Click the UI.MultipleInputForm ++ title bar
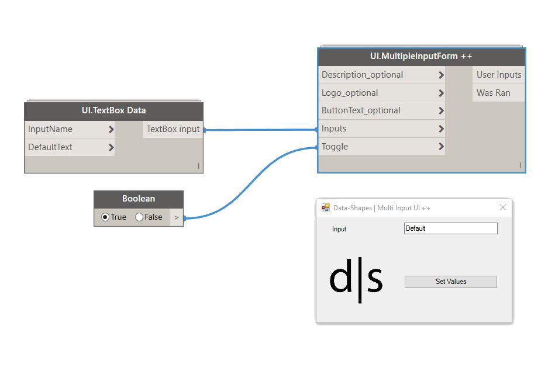The width and height of the screenshot is (555, 392). coord(421,56)
